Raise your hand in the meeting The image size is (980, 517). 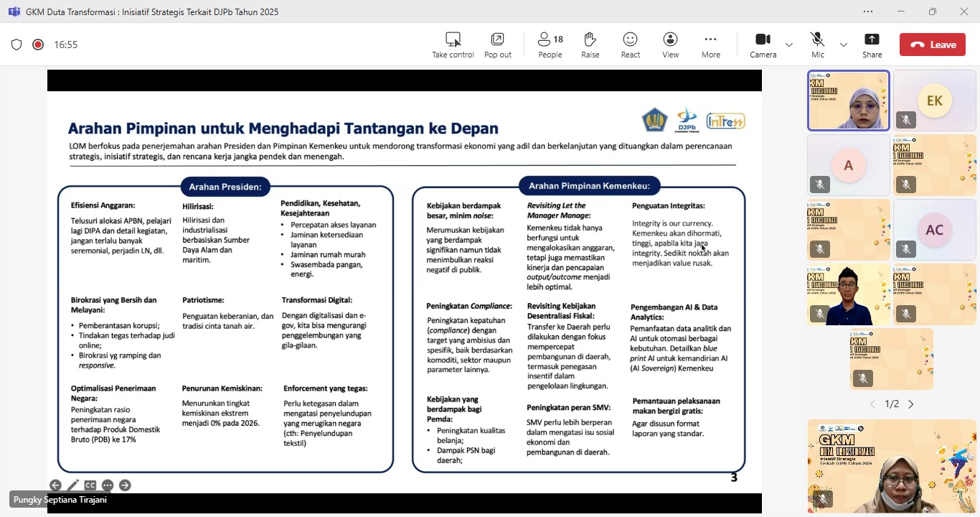tap(590, 45)
